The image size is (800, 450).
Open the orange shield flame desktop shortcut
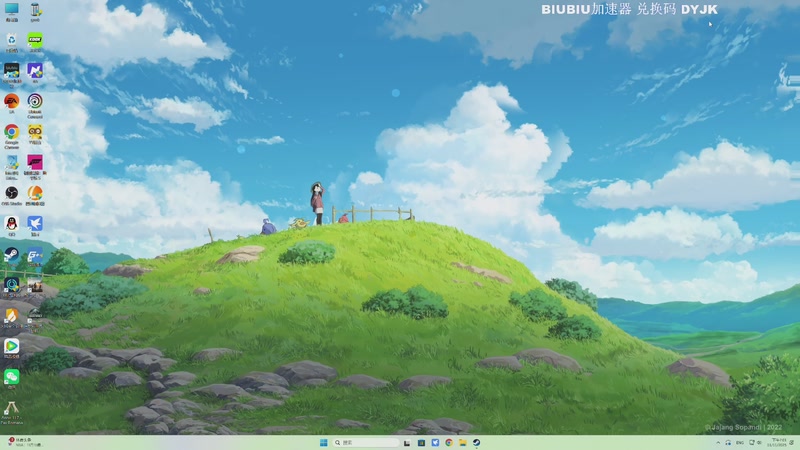[x=11, y=318]
